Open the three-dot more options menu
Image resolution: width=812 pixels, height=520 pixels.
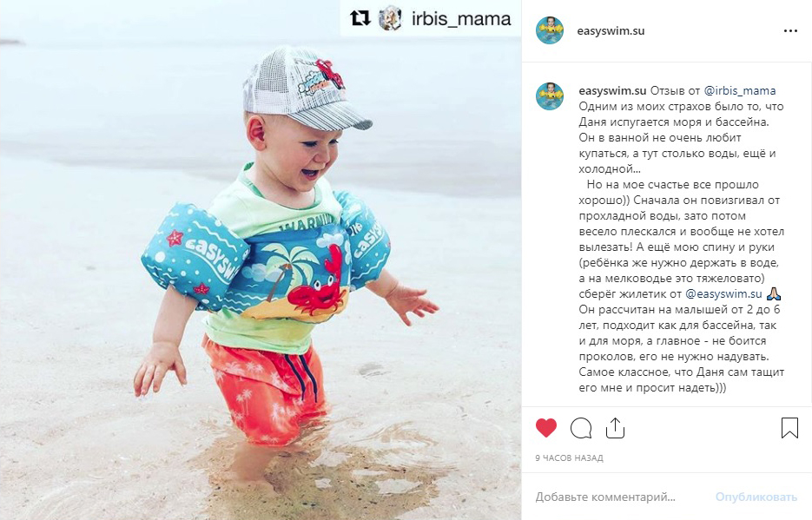coord(790,31)
